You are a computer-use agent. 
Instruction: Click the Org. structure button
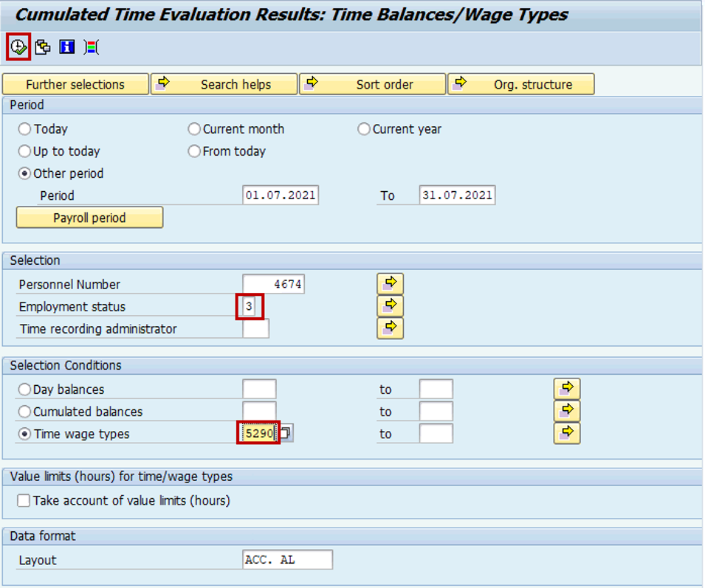(521, 84)
